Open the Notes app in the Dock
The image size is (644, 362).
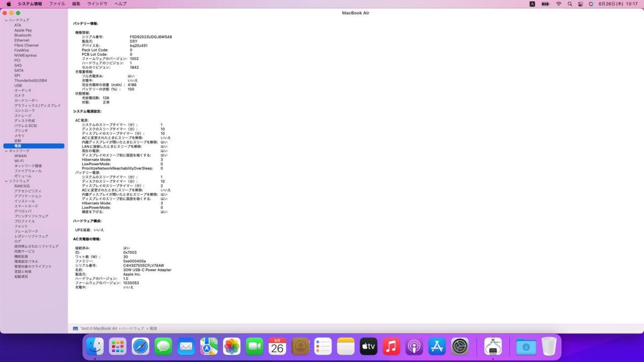pos(346,347)
